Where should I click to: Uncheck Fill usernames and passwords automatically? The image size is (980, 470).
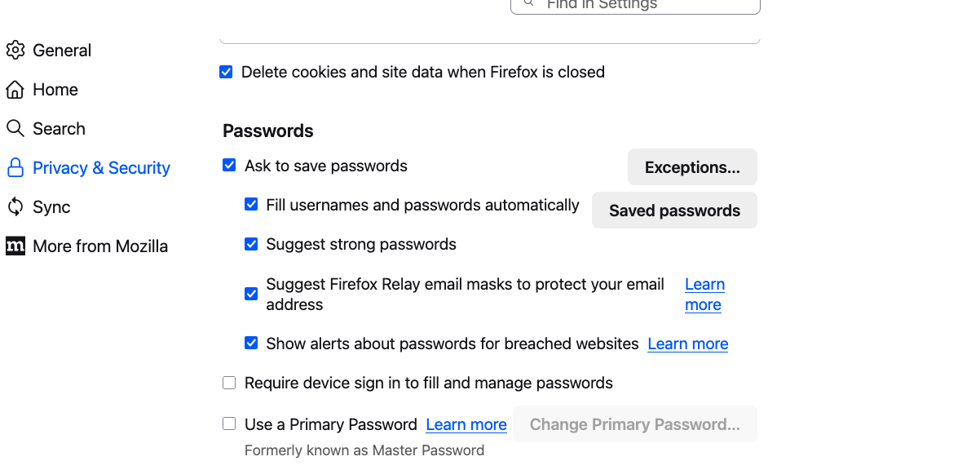[x=251, y=205]
